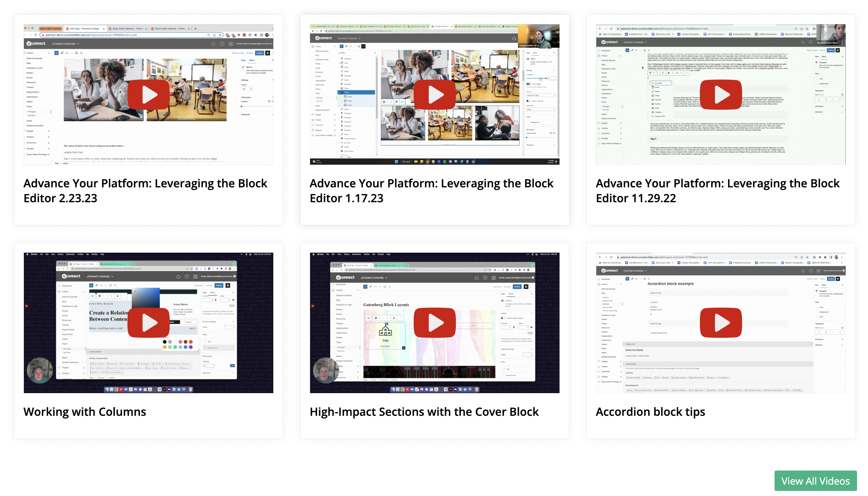Click 'Accordion block example' heading in last thumbnail
868x496 pixels.
(670, 284)
